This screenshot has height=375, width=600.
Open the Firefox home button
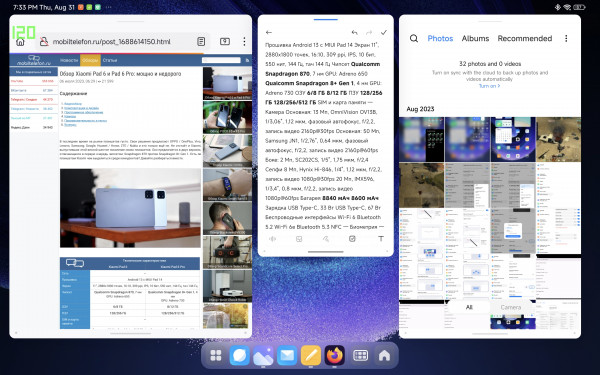point(20,42)
